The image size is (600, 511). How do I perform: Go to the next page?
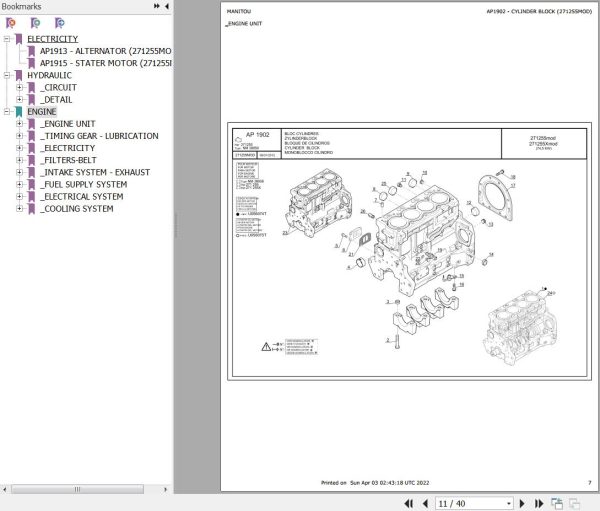(522, 503)
